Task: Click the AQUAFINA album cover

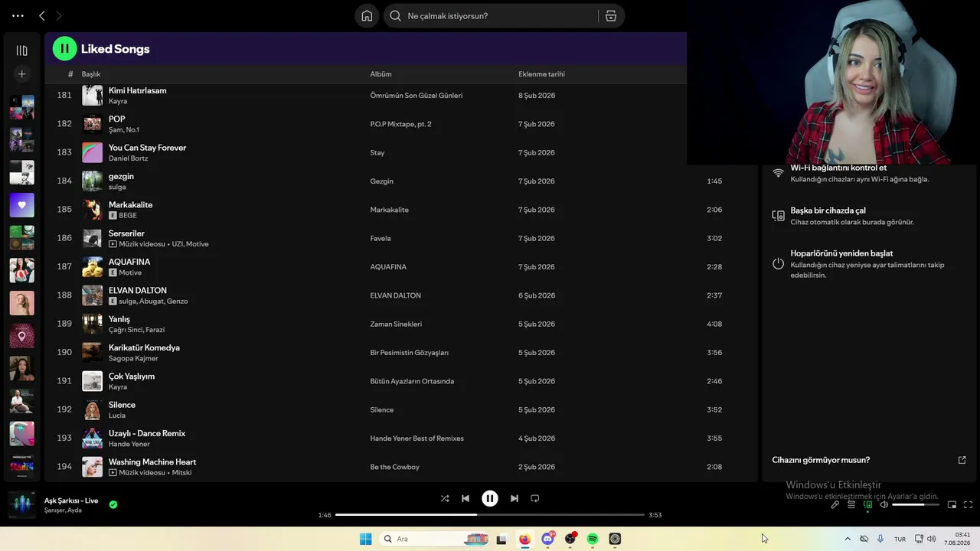Action: click(x=92, y=266)
